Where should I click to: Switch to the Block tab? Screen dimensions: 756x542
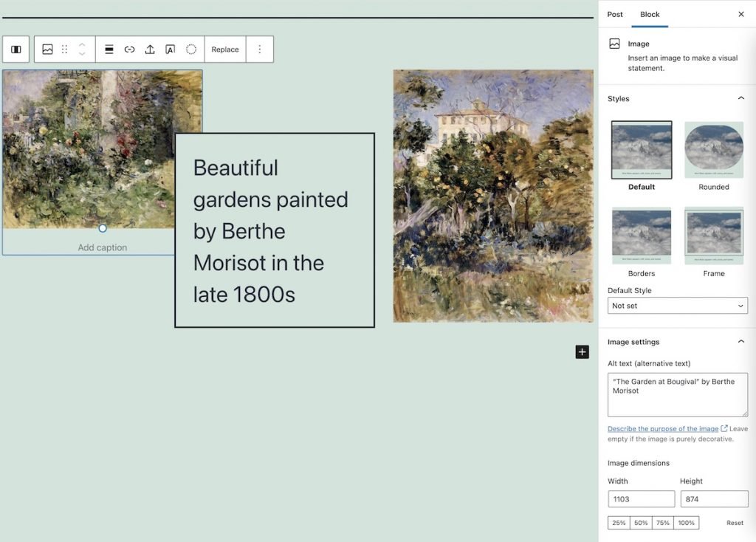tap(650, 15)
